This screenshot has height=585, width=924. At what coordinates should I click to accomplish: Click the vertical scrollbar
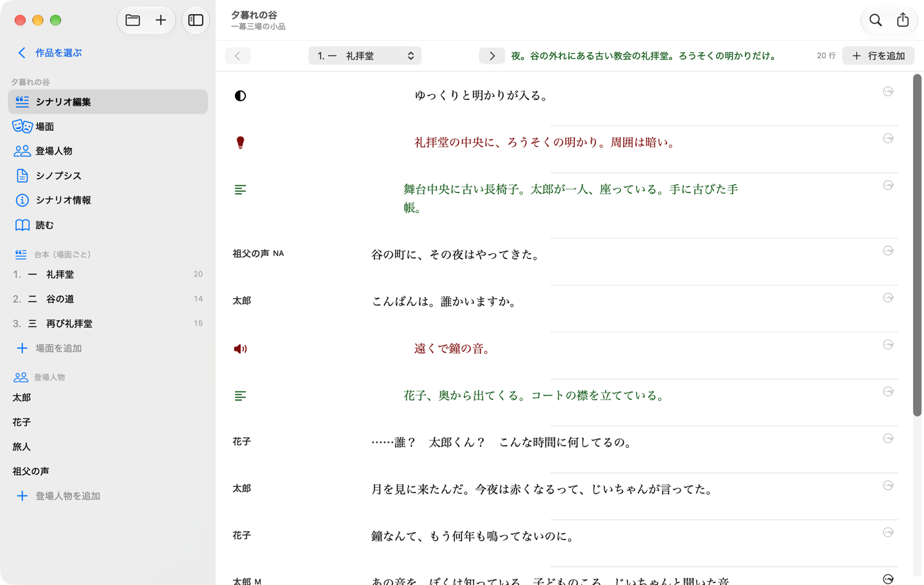point(917,245)
